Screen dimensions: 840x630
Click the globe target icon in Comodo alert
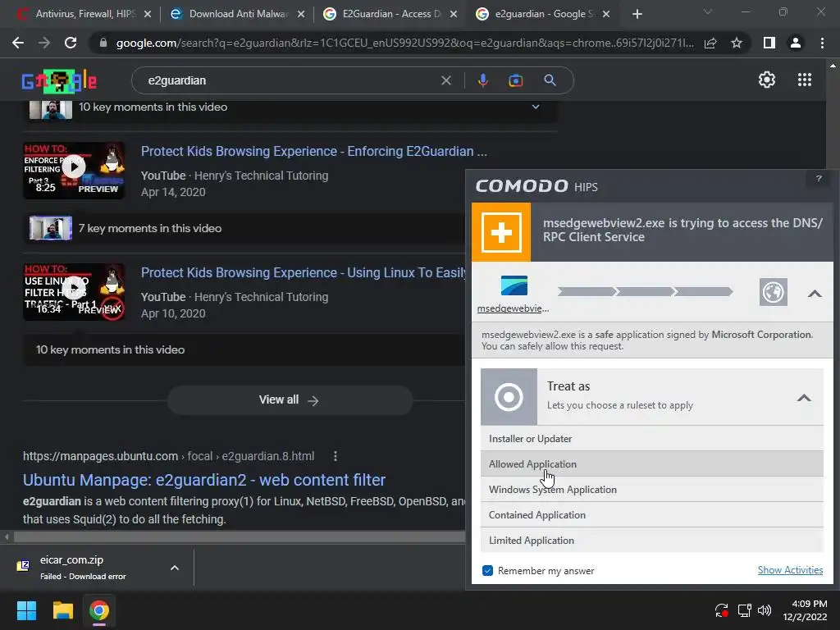click(x=773, y=292)
